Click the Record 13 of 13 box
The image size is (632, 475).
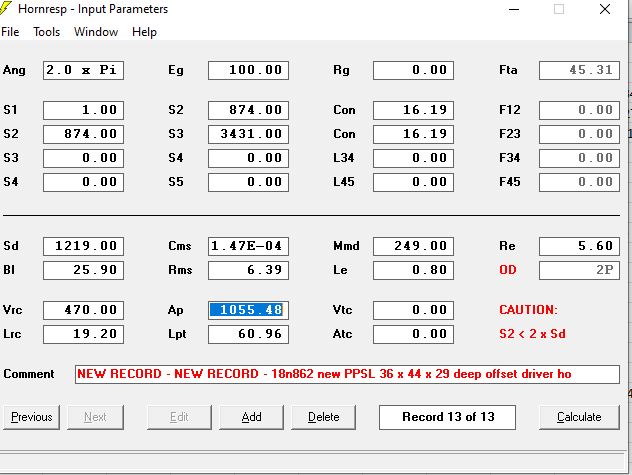447,417
